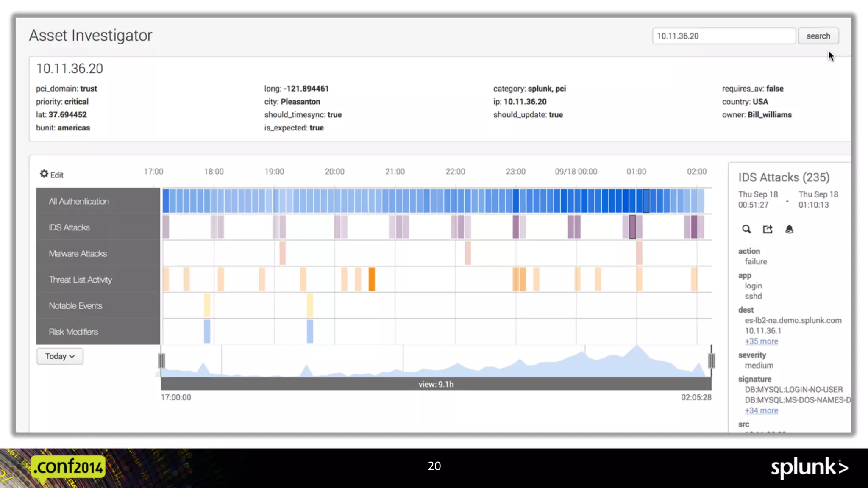Click the view: 9.1h range bar
The image size is (868, 488).
click(436, 384)
